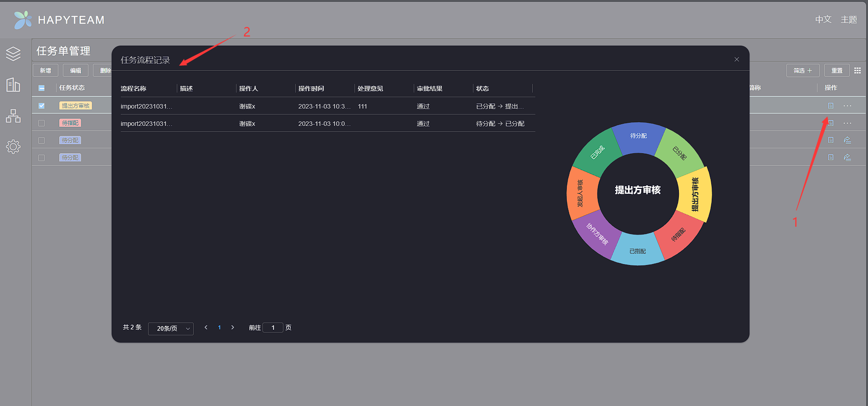The image size is (868, 406).
Task: Click the 状态 column header in dialog
Action: (483, 88)
